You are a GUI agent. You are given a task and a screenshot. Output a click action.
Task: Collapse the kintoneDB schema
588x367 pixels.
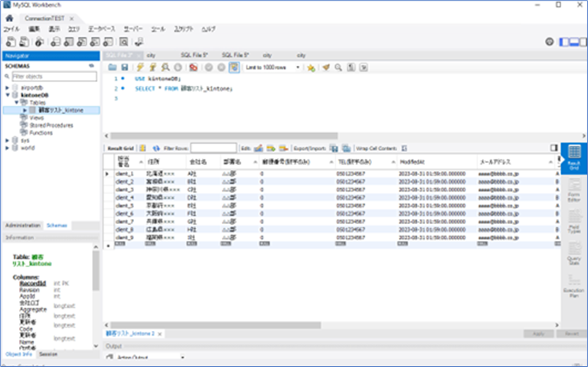[7, 95]
